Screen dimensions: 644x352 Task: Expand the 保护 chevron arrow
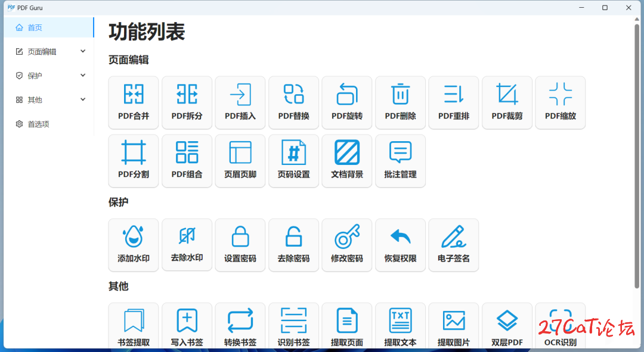[83, 76]
